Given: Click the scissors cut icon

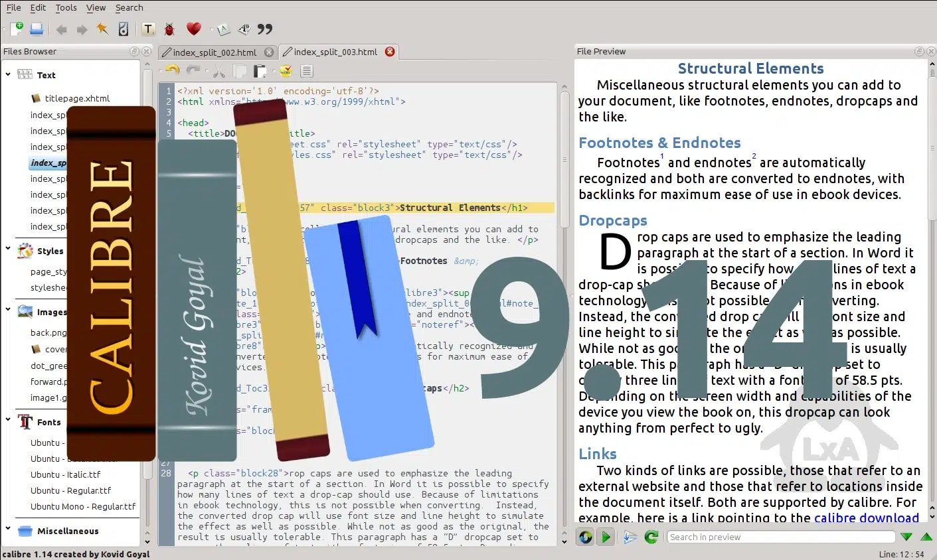Looking at the screenshot, I should click(218, 70).
